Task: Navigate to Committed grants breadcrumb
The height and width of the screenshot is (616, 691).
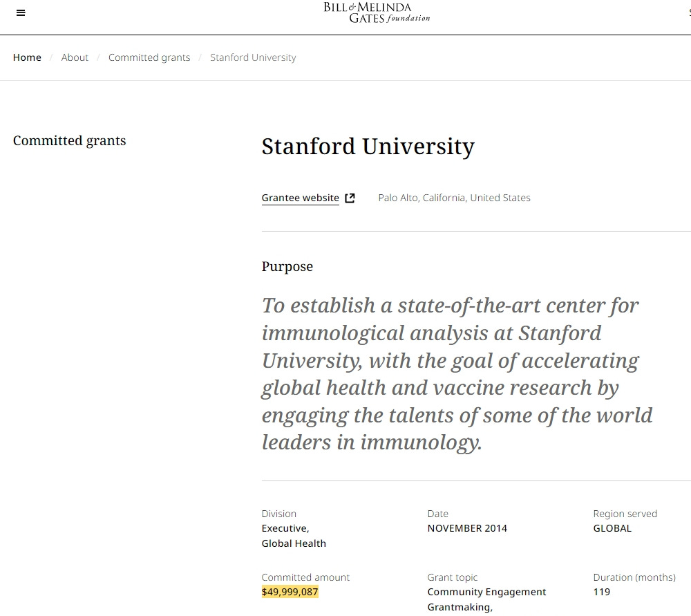Action: pos(149,57)
